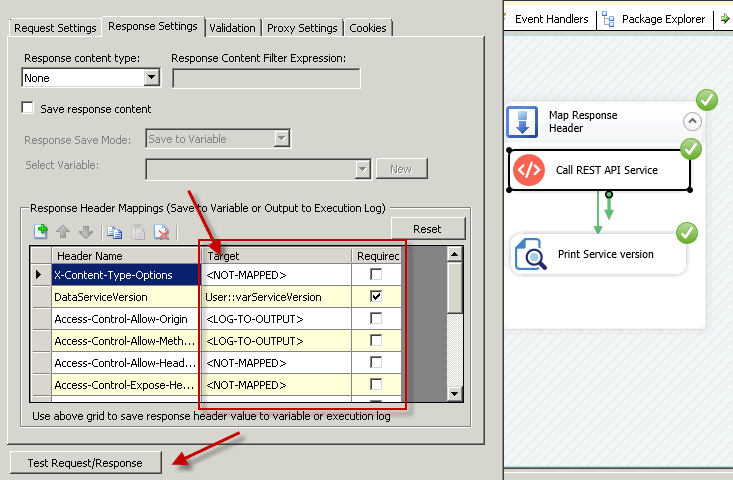This screenshot has height=480, width=733.
Task: Uncheck Required for DataServiceVersion
Action: point(376,296)
